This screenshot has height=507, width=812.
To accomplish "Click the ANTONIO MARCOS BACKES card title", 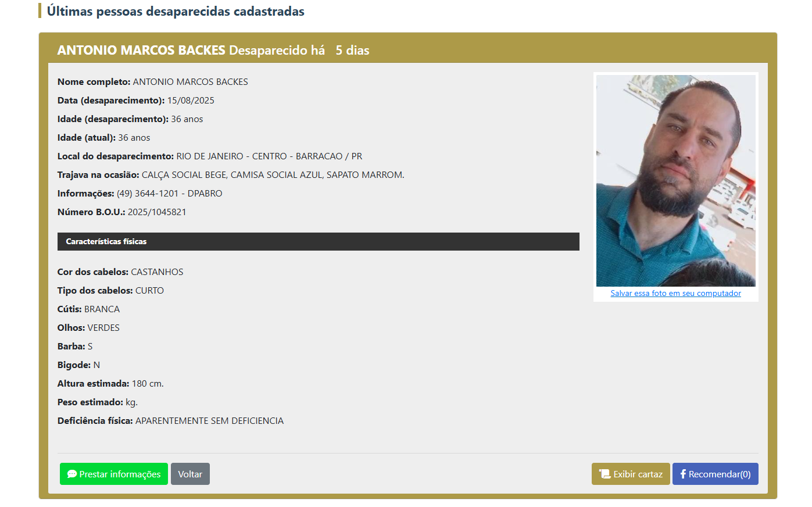I will pyautogui.click(x=141, y=50).
